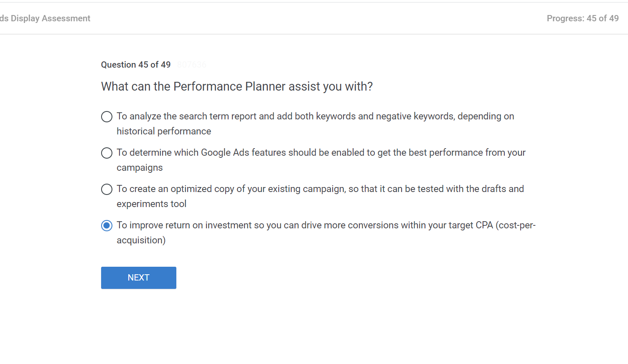Pick the 'create an optimized copy' radio button
628x364 pixels.
107,189
